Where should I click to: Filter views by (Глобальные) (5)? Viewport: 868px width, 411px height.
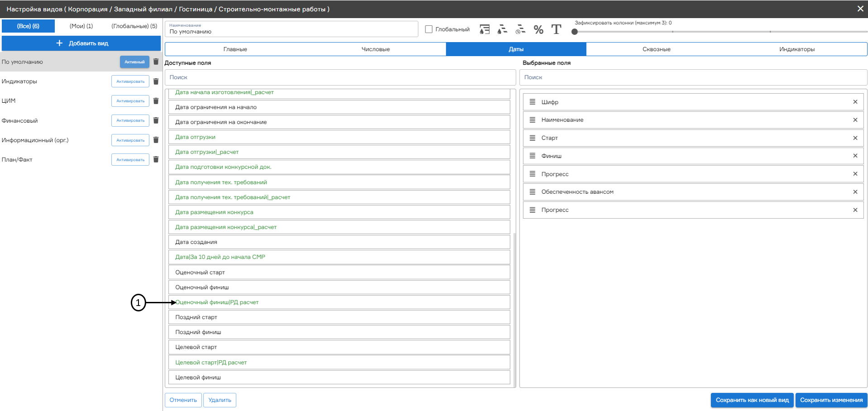[x=134, y=26]
